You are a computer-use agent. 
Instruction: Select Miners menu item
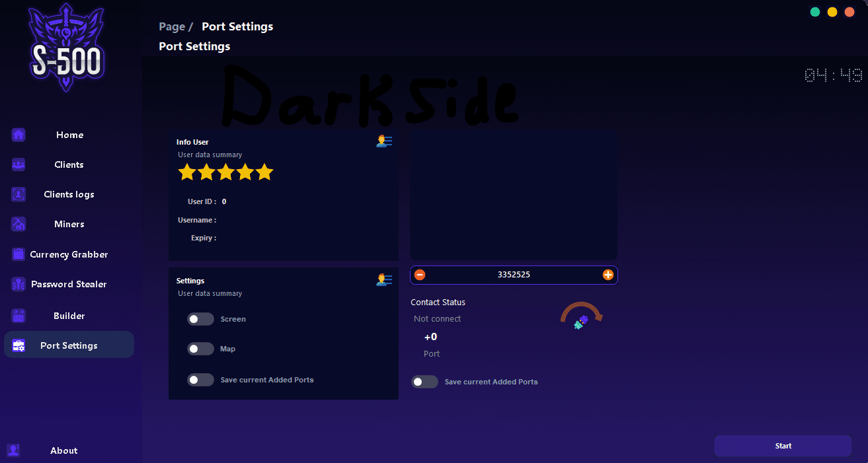[69, 224]
